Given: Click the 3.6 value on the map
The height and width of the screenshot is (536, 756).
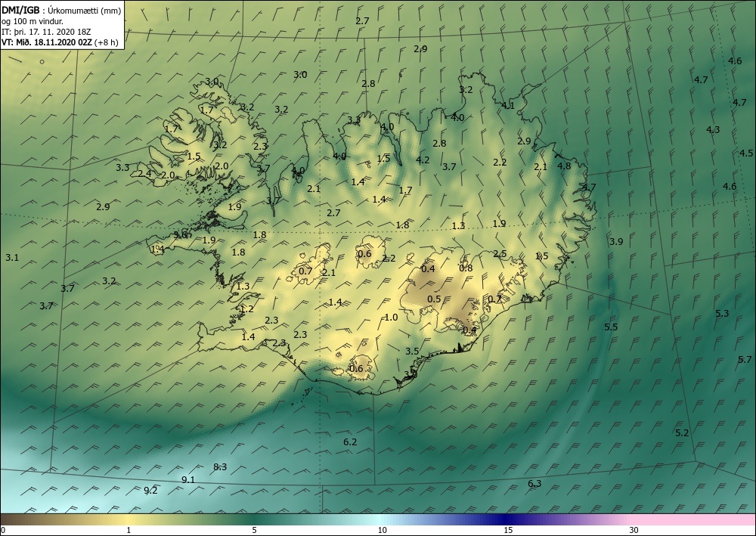Looking at the screenshot, I should coord(181,235).
